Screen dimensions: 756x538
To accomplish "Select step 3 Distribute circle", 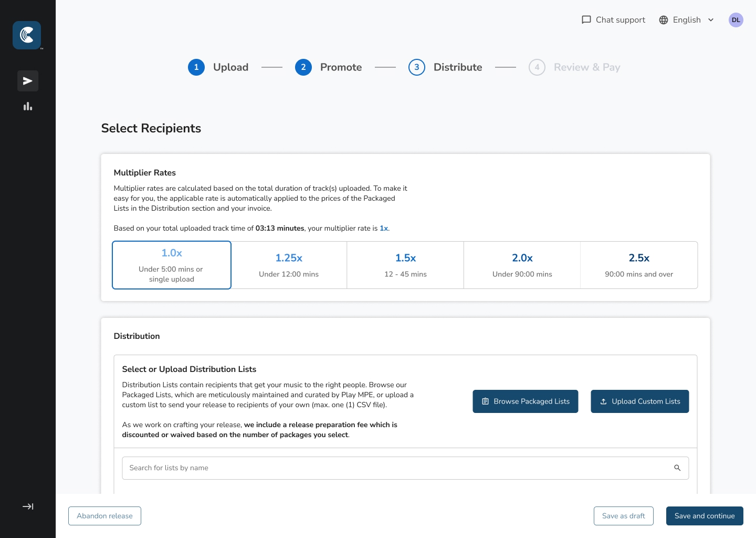I will (x=417, y=67).
